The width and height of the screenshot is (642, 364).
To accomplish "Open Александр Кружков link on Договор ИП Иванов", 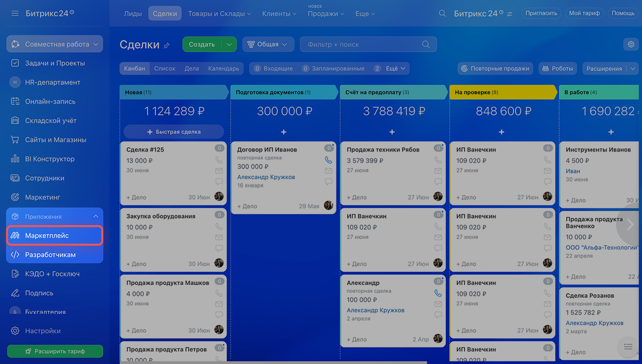I will click(x=266, y=177).
